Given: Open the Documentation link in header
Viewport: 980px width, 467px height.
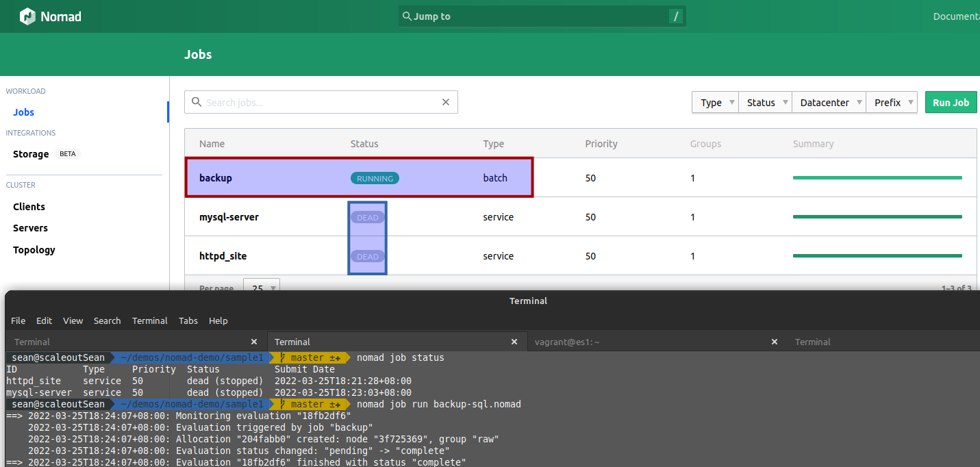Looking at the screenshot, I should (956, 16).
